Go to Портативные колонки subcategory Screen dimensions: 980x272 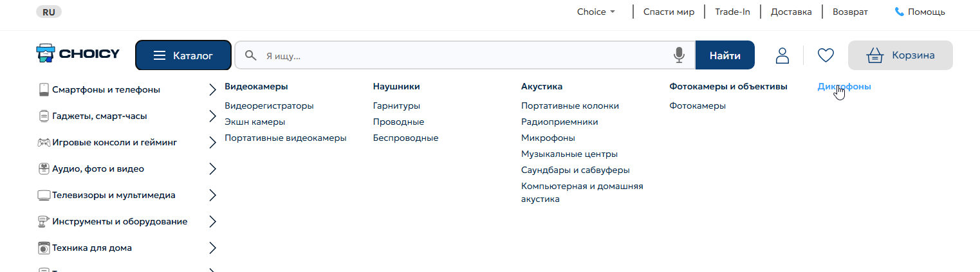569,105
